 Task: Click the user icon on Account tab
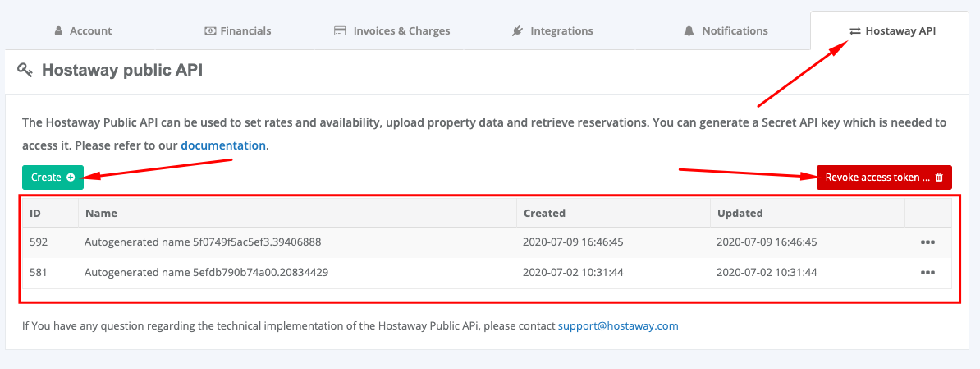[x=58, y=31]
